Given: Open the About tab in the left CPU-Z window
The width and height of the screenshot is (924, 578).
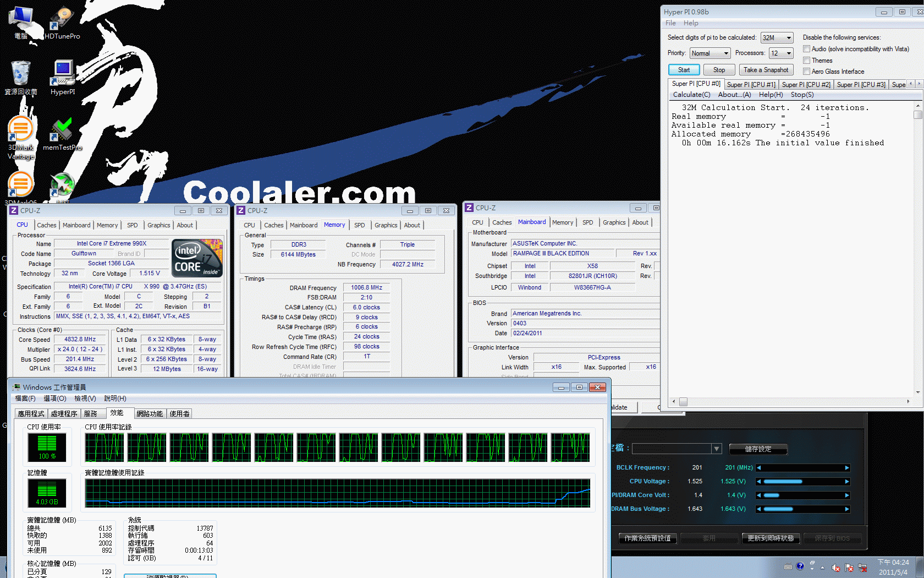Looking at the screenshot, I should tap(185, 225).
